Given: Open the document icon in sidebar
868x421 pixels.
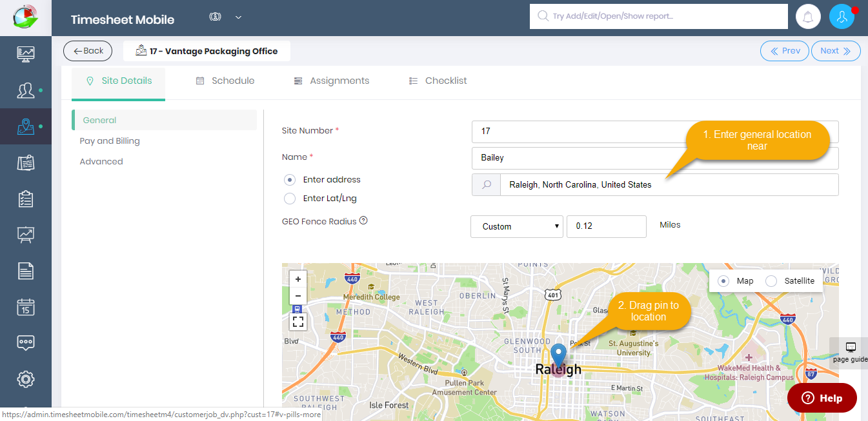Looking at the screenshot, I should (x=26, y=271).
